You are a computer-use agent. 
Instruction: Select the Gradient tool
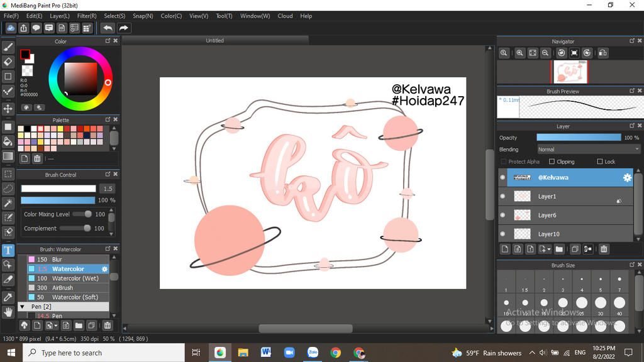point(8,156)
